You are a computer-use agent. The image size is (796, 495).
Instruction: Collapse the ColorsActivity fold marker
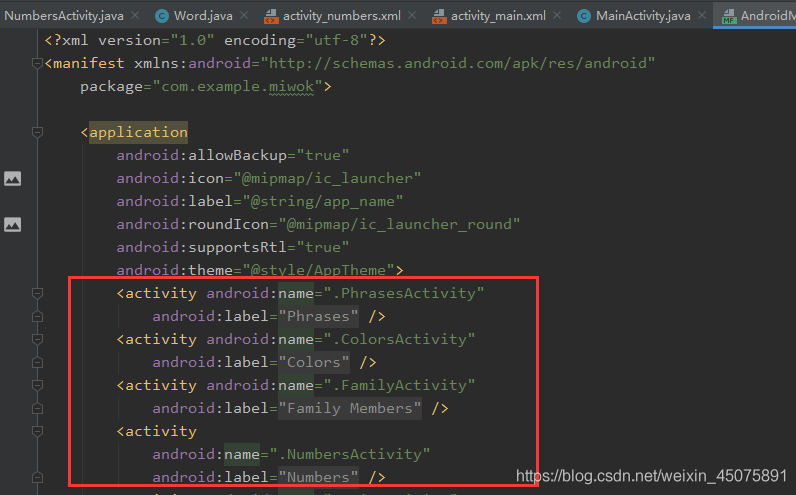pyautogui.click(x=37, y=339)
